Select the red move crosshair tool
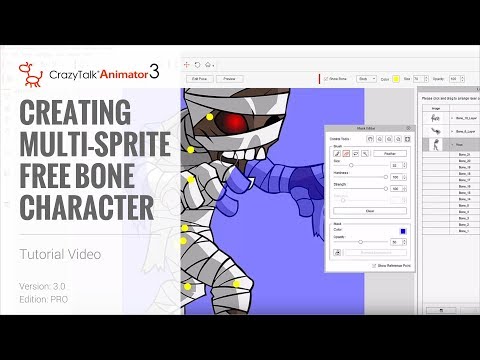The height and width of the screenshot is (360, 480). click(187, 65)
